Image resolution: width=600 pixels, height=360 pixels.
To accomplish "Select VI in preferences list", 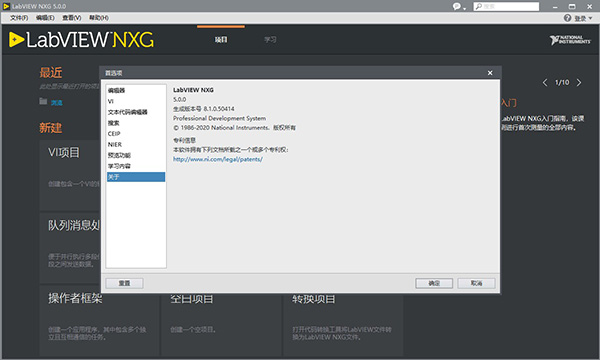I will click(136, 101).
